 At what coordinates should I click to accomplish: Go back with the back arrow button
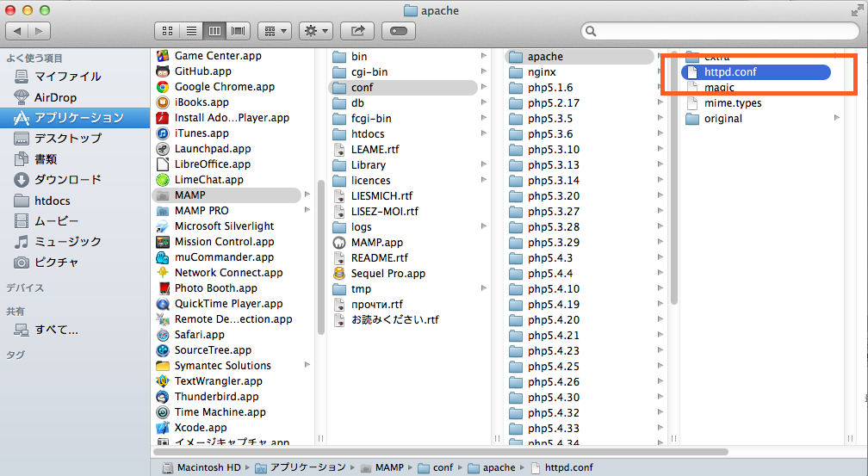coord(18,31)
